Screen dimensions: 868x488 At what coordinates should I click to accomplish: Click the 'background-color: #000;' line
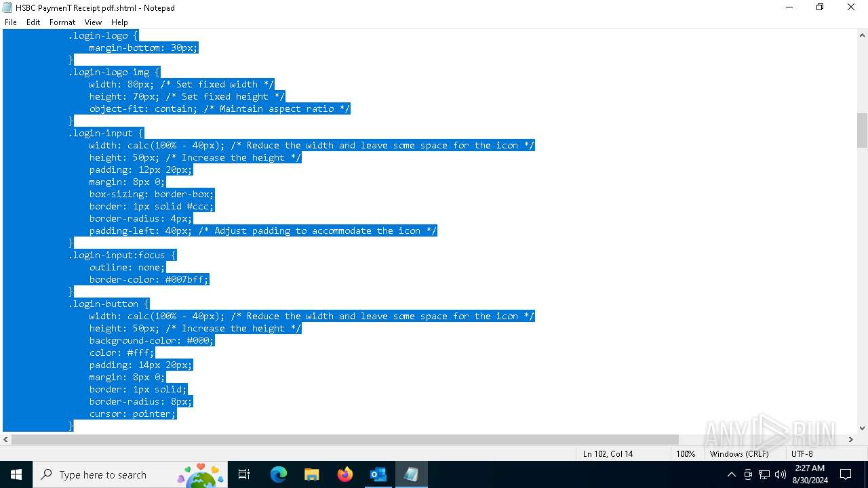tap(152, 340)
